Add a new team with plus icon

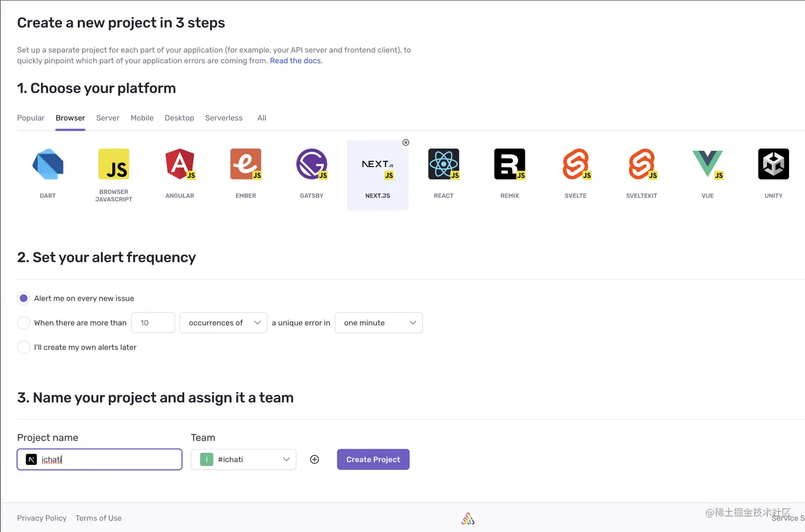point(315,460)
